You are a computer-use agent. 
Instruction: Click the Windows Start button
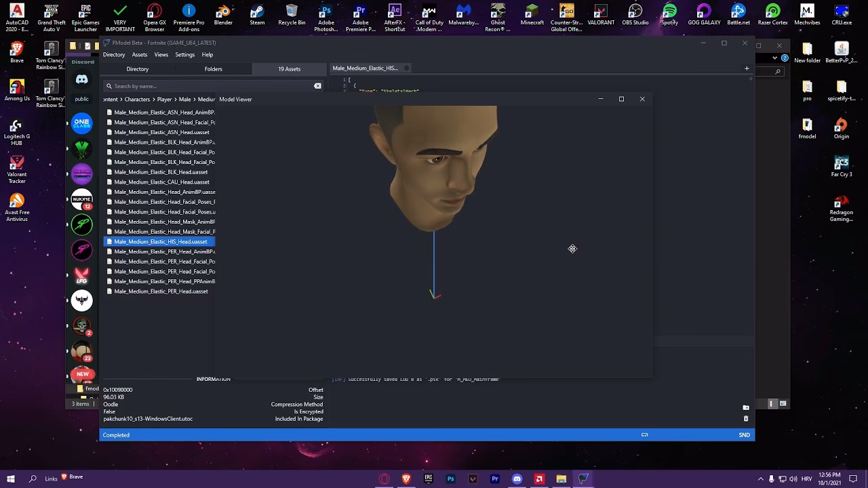[x=11, y=479]
